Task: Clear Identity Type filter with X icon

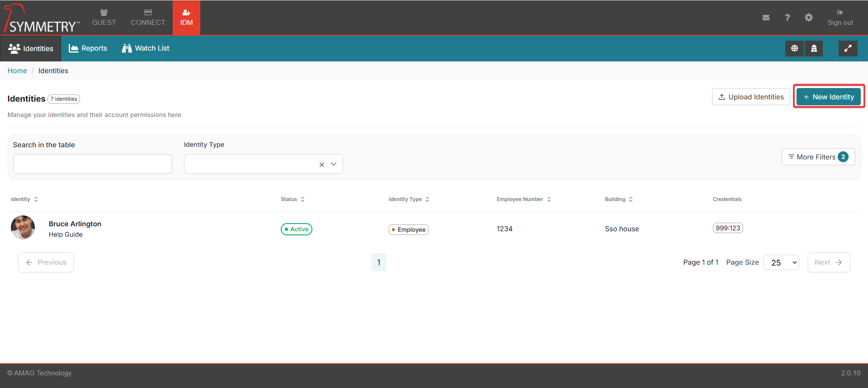Action: (x=321, y=164)
